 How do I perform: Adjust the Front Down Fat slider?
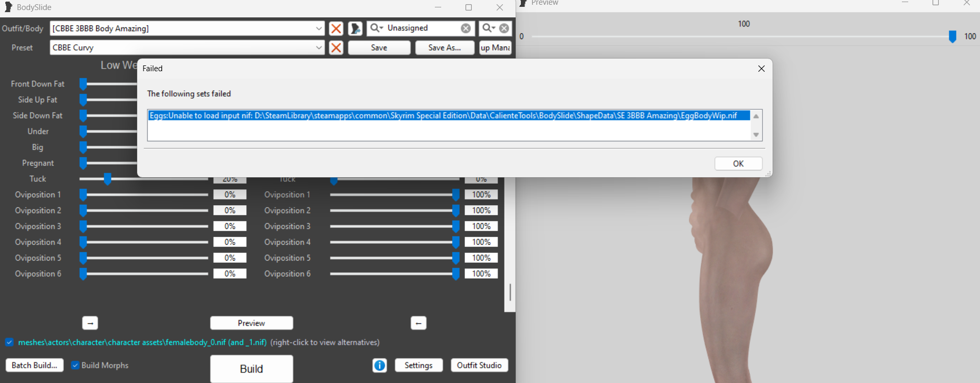click(83, 84)
